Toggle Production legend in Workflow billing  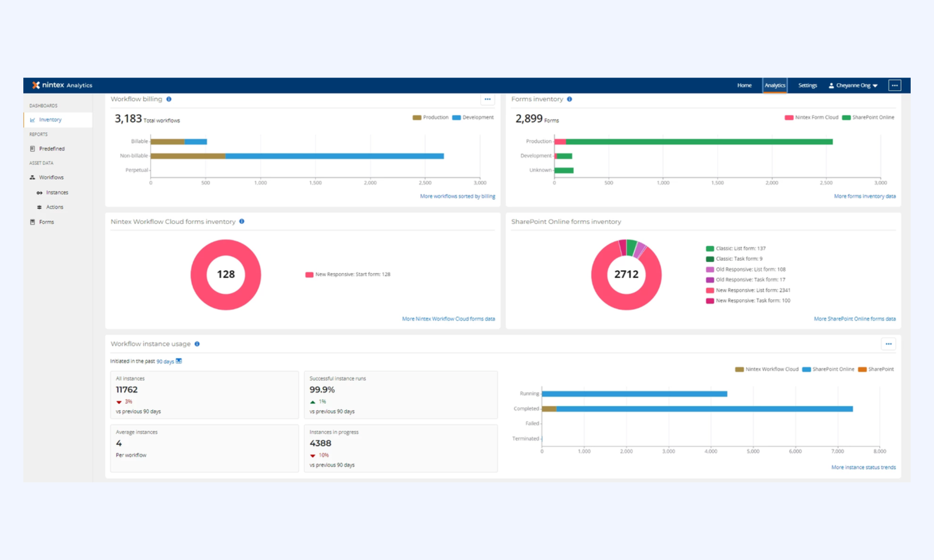point(431,118)
